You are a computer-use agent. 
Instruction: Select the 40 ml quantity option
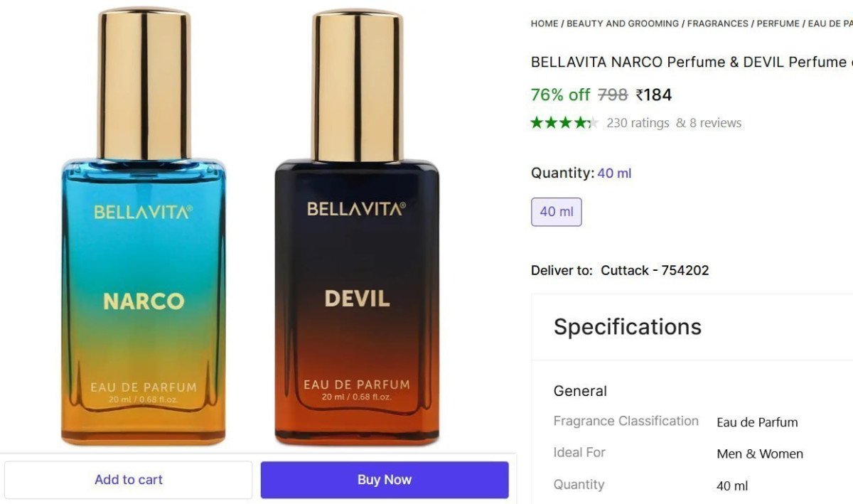pyautogui.click(x=556, y=211)
